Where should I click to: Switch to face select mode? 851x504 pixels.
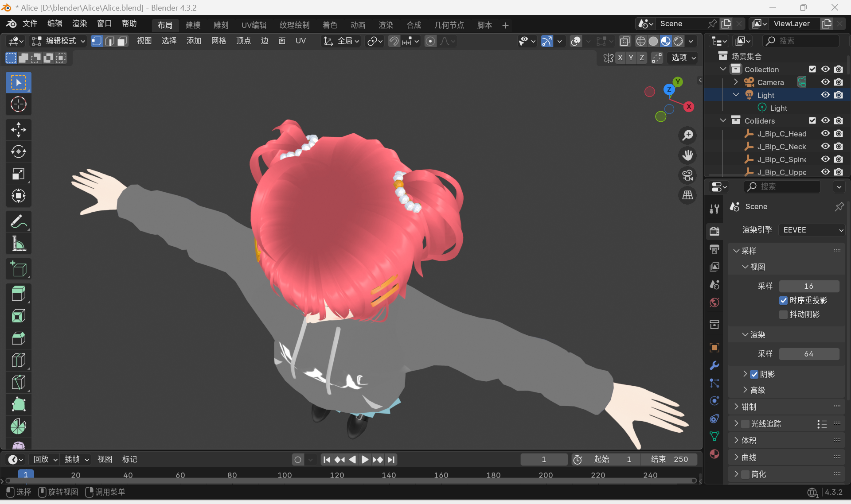pos(122,41)
